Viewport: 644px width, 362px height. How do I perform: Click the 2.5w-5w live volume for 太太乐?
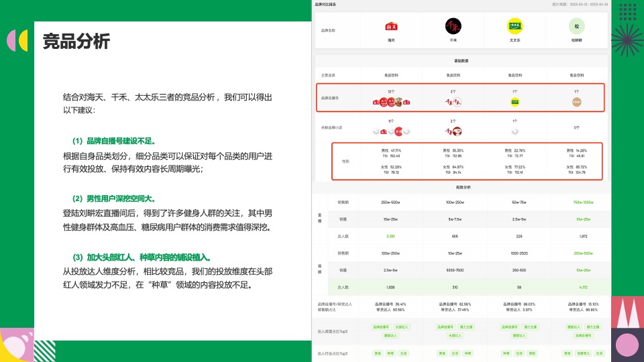pos(519,219)
